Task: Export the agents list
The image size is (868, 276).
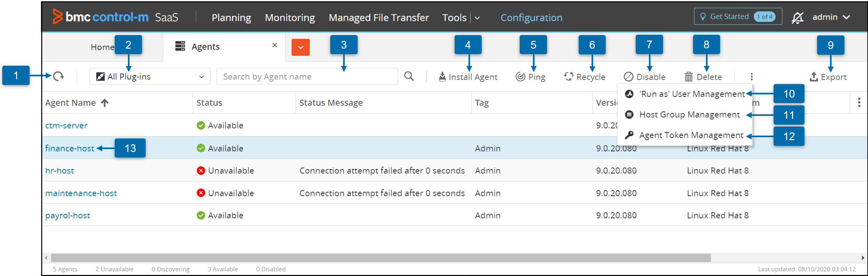Action: click(x=828, y=77)
